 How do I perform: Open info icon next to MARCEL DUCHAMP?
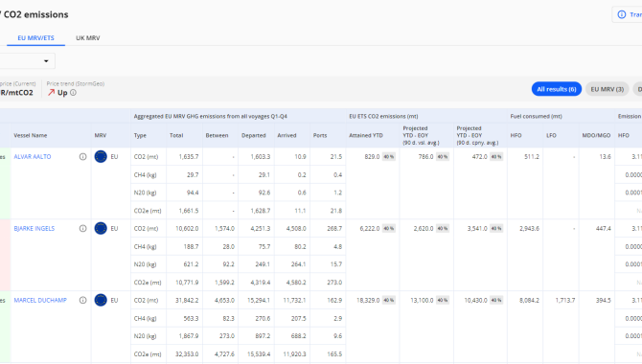coord(82,300)
